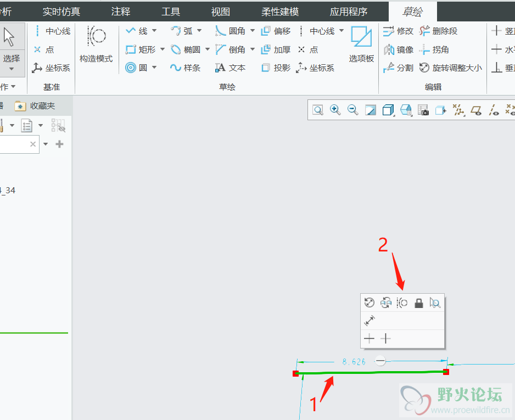Screen dimensions: 515x420
Task: Open view manager camera icon
Action: (x=423, y=110)
